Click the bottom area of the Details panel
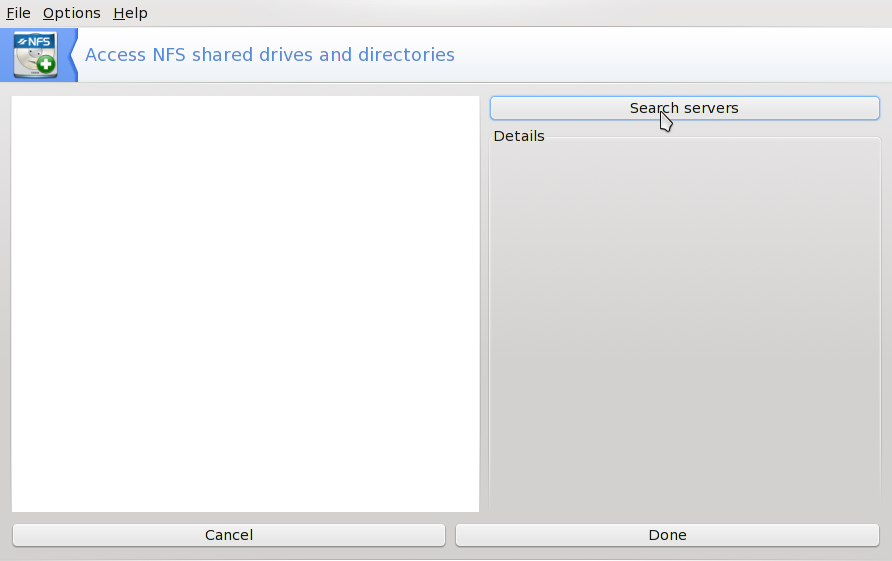 684,495
